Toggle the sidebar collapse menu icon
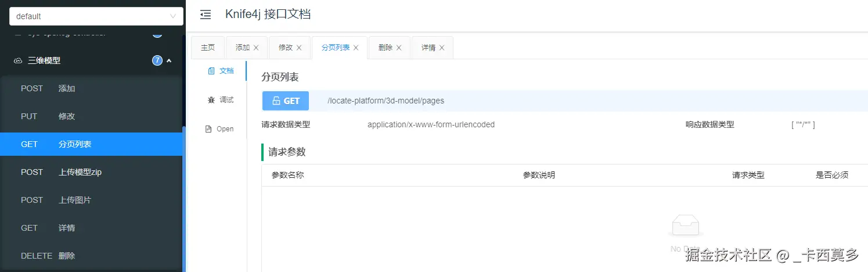The height and width of the screenshot is (272, 868). coord(206,15)
